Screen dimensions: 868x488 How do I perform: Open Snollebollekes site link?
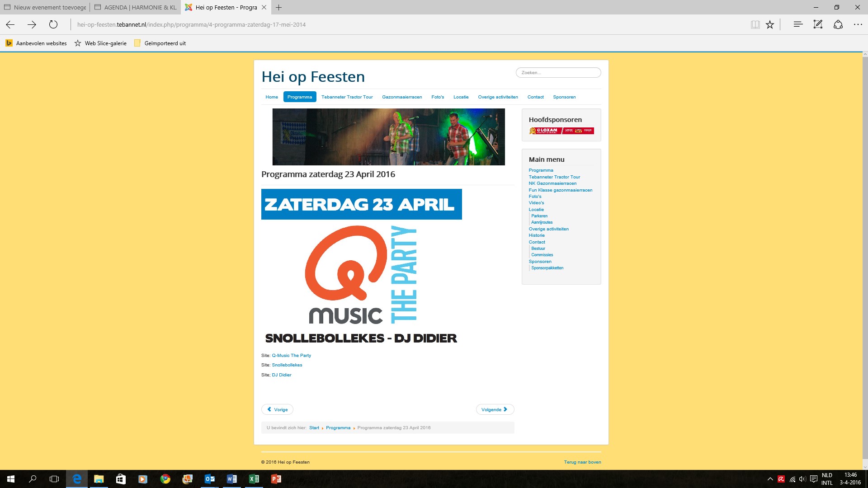(287, 365)
